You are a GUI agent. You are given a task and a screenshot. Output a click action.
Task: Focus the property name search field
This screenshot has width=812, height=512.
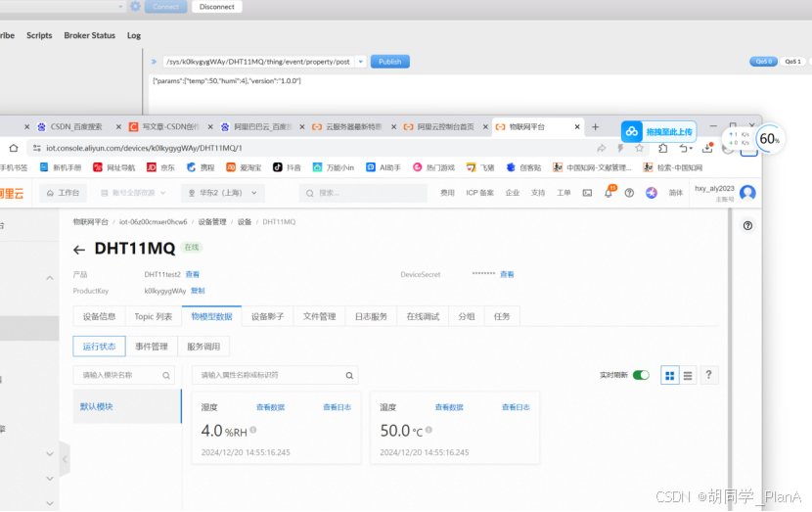coord(275,375)
